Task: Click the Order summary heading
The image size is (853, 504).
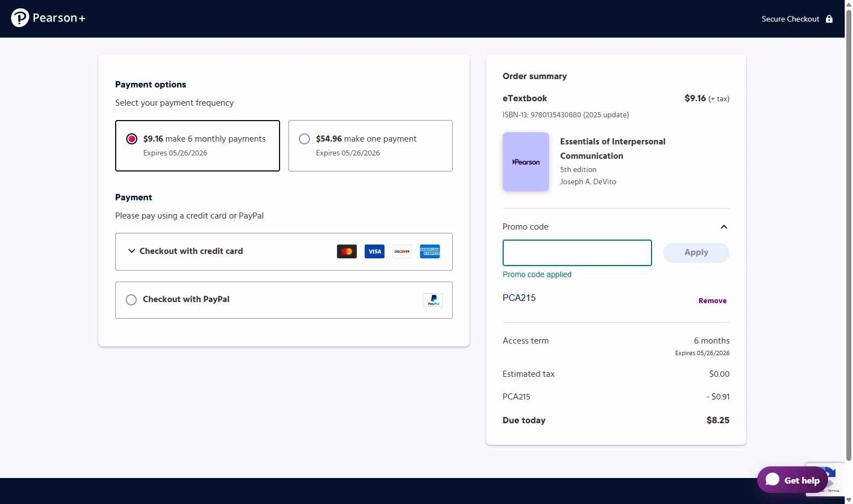Action: click(x=535, y=76)
